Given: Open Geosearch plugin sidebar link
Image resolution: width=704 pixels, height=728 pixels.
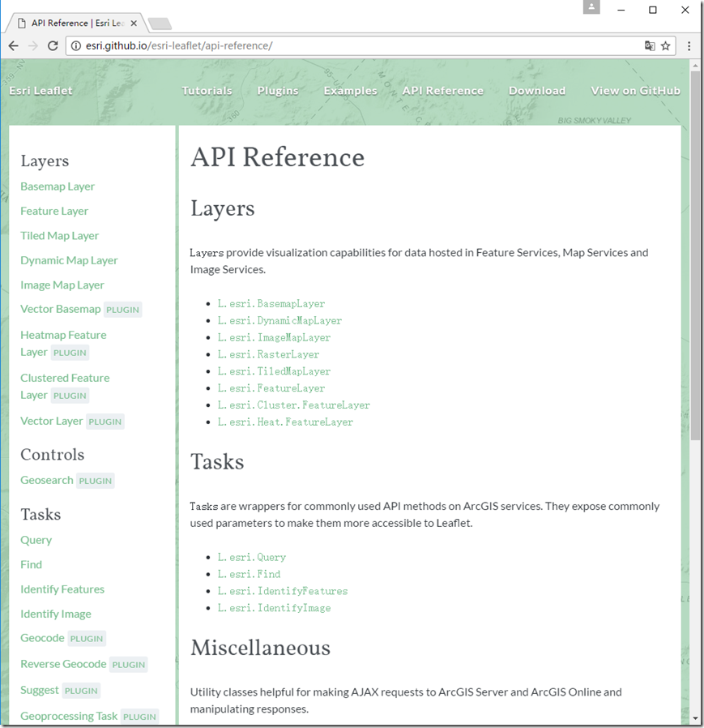Looking at the screenshot, I should [47, 480].
